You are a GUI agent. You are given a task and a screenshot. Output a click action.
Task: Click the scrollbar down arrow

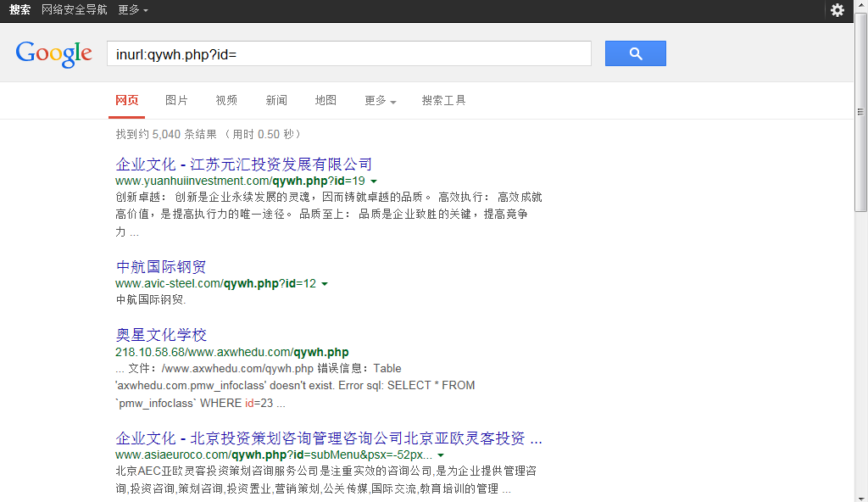(x=860, y=498)
